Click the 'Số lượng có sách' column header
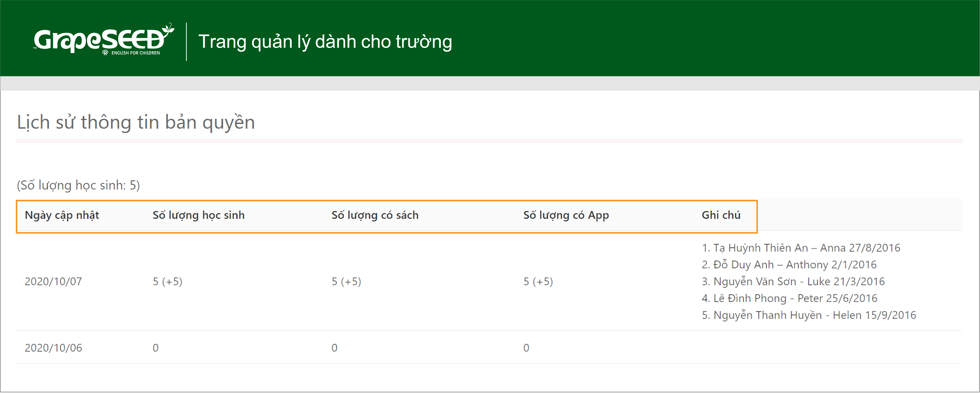The image size is (980, 393). coord(375,216)
